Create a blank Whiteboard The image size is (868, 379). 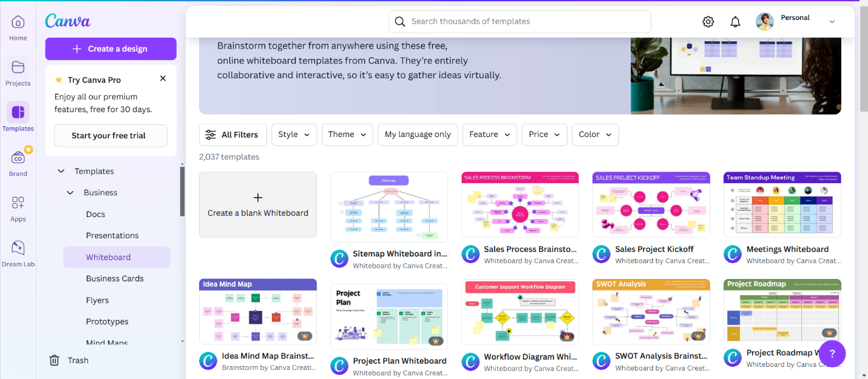coord(258,205)
